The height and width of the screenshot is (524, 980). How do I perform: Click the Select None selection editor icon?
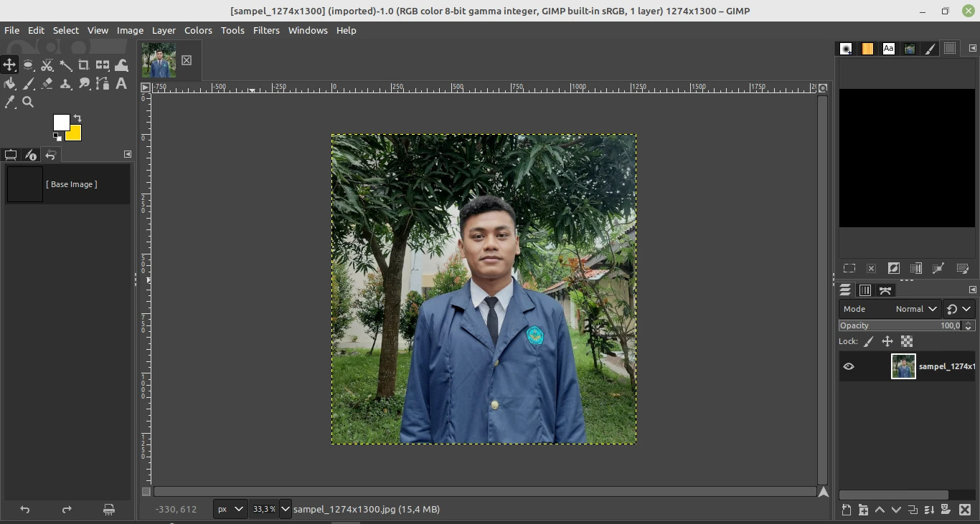pos(872,268)
